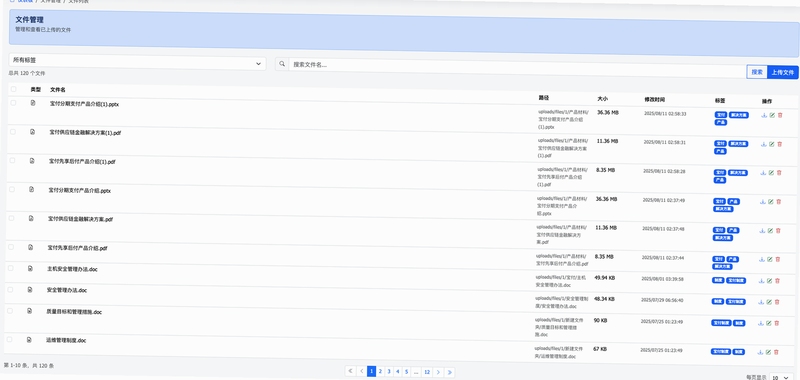
Task: Edit the 宝付分期支付产品介绍(1).pptx entry
Action: [x=772, y=115]
